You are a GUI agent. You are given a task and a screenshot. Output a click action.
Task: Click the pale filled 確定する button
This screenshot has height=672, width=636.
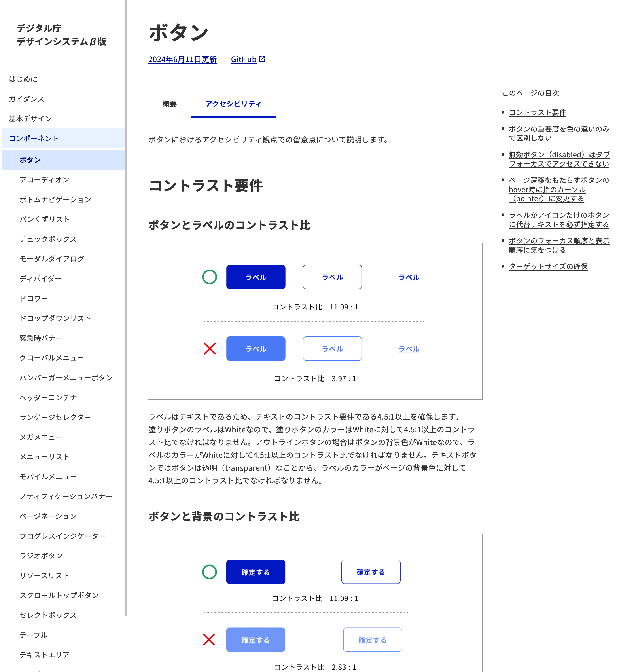coord(256,640)
